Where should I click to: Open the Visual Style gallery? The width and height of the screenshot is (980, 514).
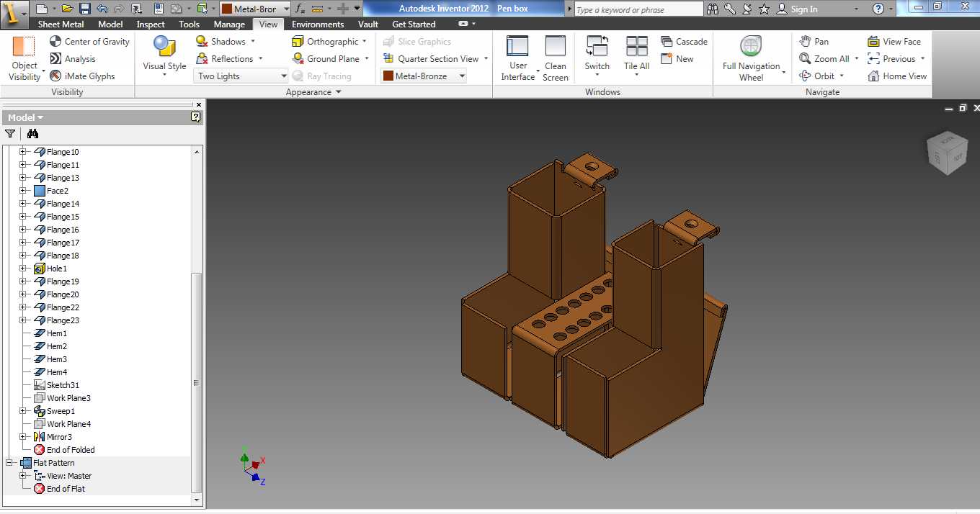[164, 56]
